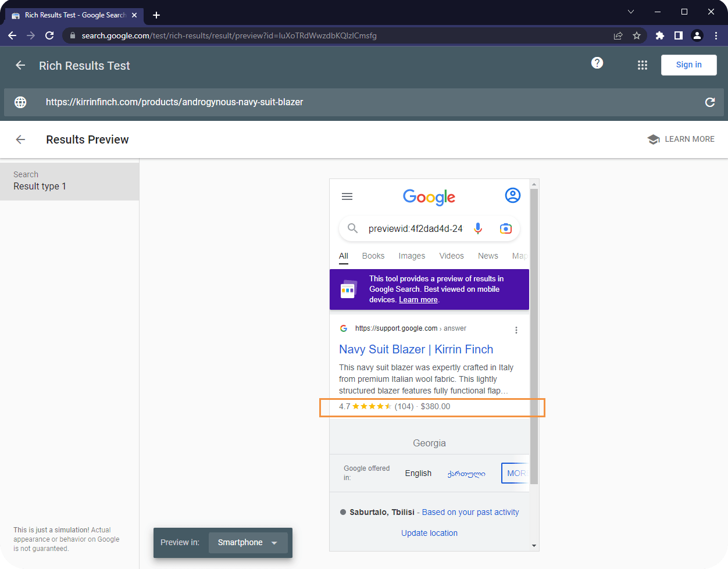Image resolution: width=728 pixels, height=569 pixels.
Task: Click the Sign in button
Action: tap(689, 65)
